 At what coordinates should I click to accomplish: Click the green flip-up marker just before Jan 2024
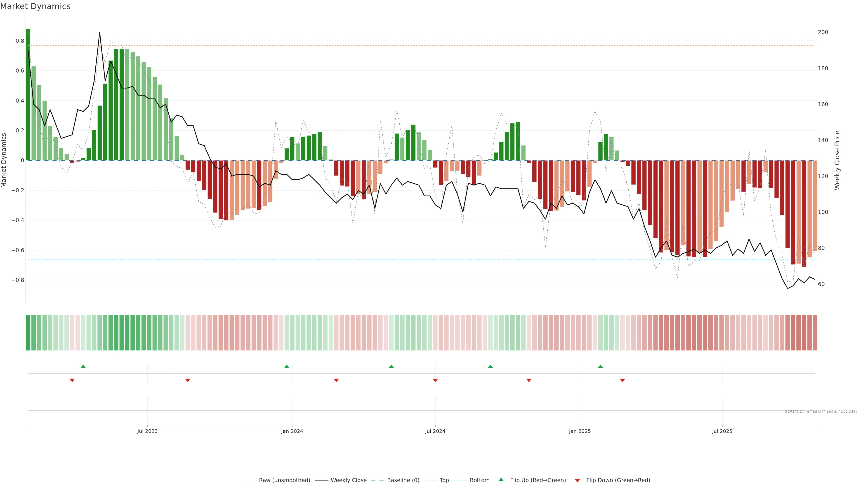pyautogui.click(x=287, y=366)
